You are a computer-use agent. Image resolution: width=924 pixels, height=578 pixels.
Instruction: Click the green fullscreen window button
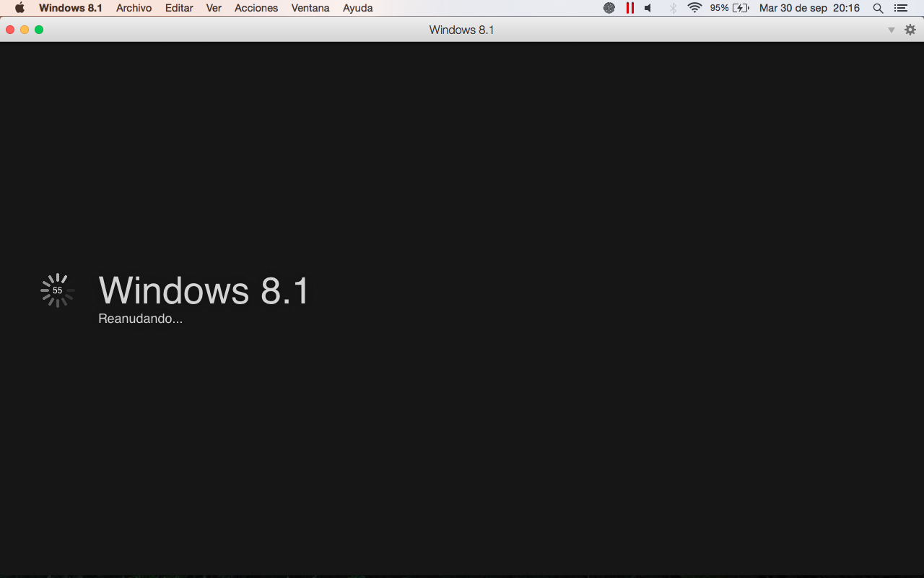tap(39, 30)
